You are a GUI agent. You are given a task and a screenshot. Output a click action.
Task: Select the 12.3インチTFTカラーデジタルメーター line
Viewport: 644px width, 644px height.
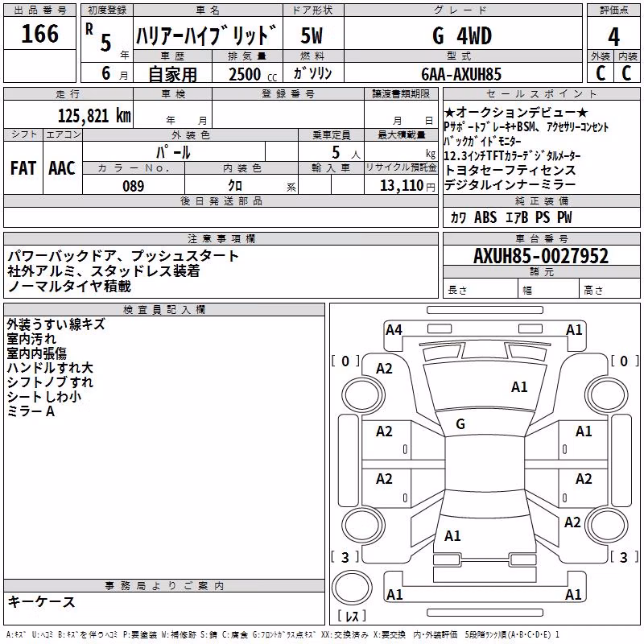pyautogui.click(x=512, y=155)
